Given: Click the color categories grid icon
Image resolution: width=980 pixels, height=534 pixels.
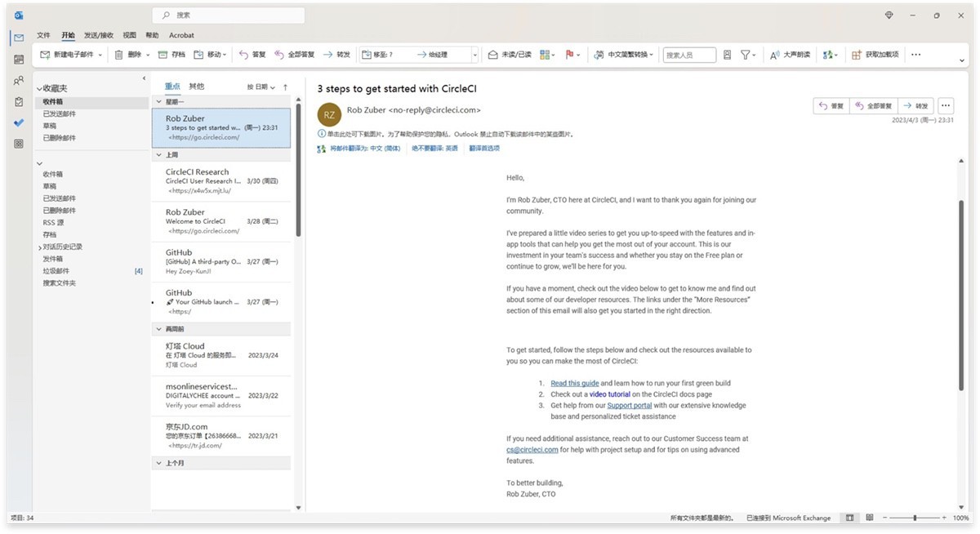Looking at the screenshot, I should point(546,55).
